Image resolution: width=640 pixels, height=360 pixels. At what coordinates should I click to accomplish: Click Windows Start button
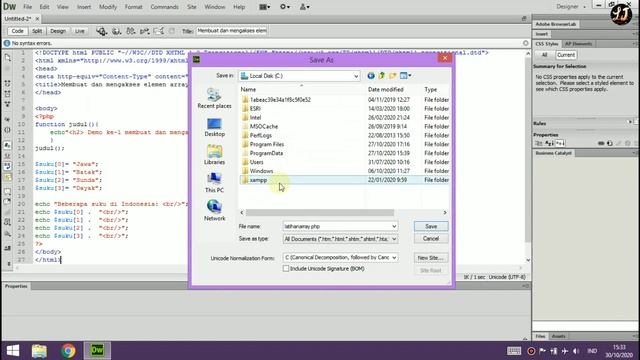click(x=13, y=351)
